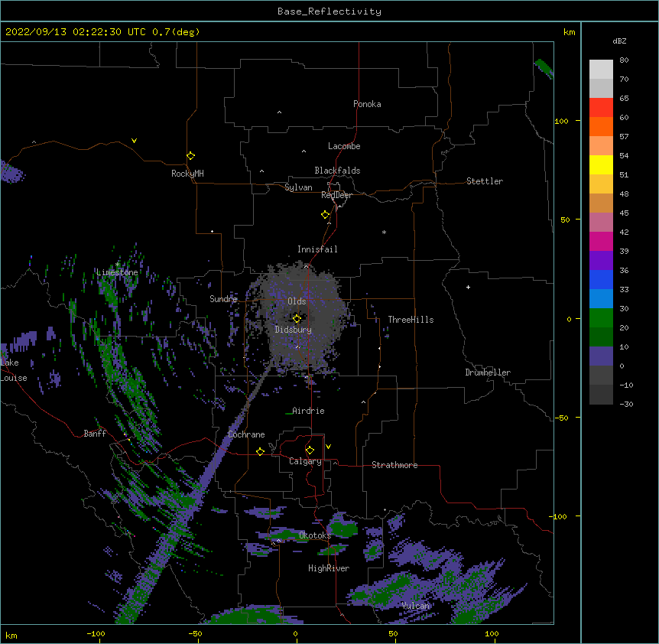The height and width of the screenshot is (644, 659).
Task: Click the Drumheller label
Action: point(488,372)
